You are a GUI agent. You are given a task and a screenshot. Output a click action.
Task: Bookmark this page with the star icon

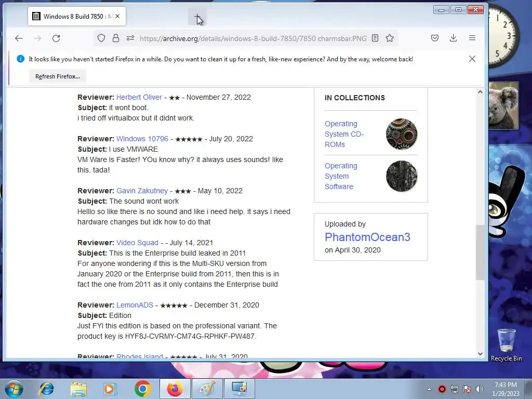pos(390,38)
